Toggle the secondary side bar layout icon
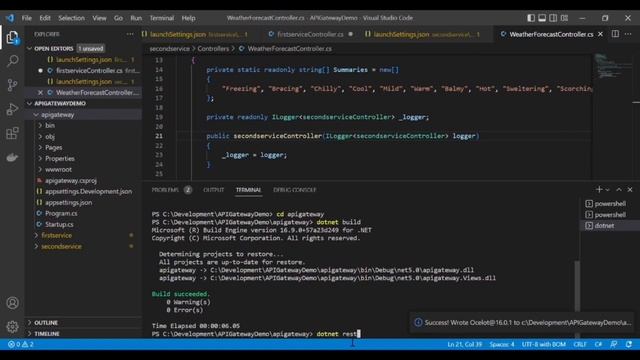The height and width of the screenshot is (360, 640). [x=553, y=18]
